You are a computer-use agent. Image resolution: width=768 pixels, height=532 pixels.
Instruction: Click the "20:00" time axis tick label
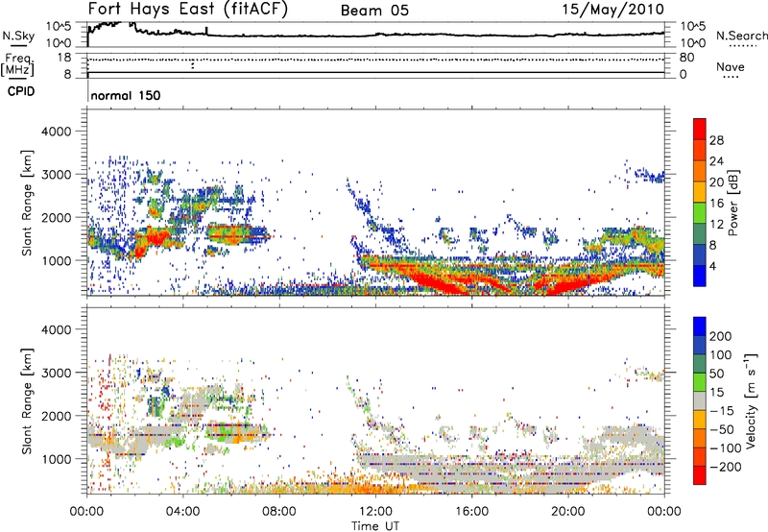tap(567, 512)
